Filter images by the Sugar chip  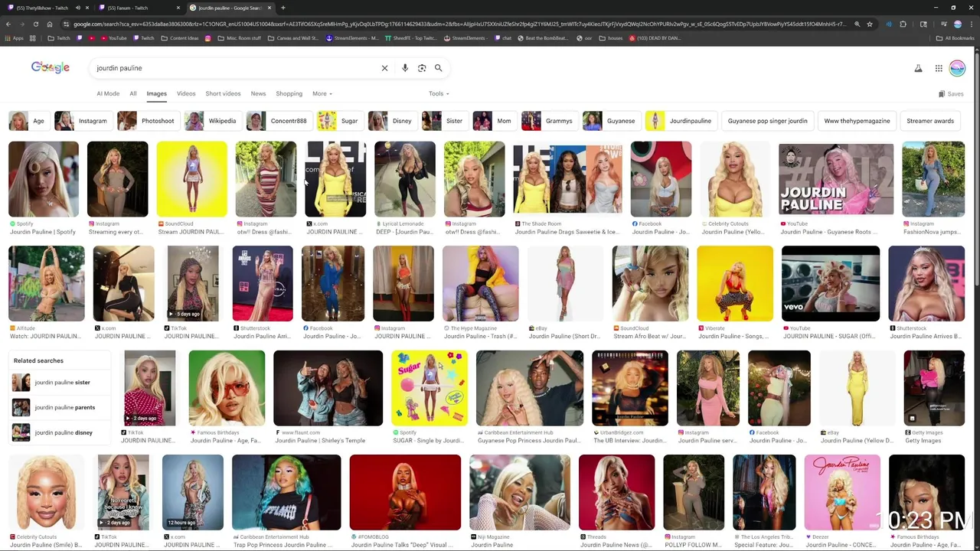pos(340,121)
